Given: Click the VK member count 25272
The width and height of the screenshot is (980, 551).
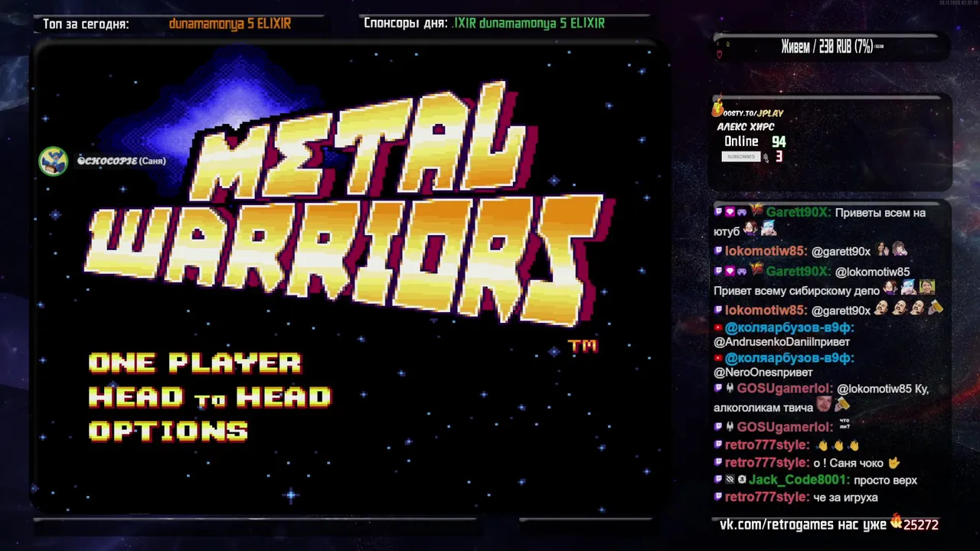Looking at the screenshot, I should point(921,525).
